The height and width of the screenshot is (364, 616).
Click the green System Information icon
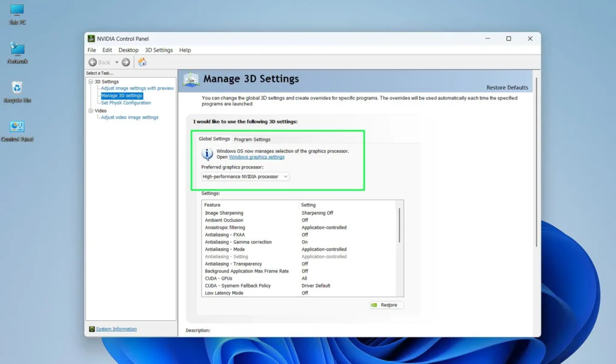[93, 329]
